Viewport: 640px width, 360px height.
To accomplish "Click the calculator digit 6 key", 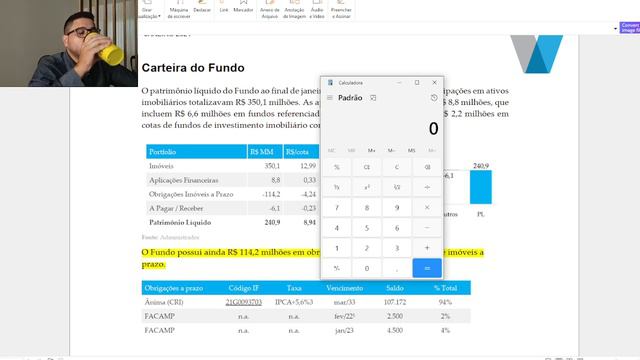I will 397,228.
